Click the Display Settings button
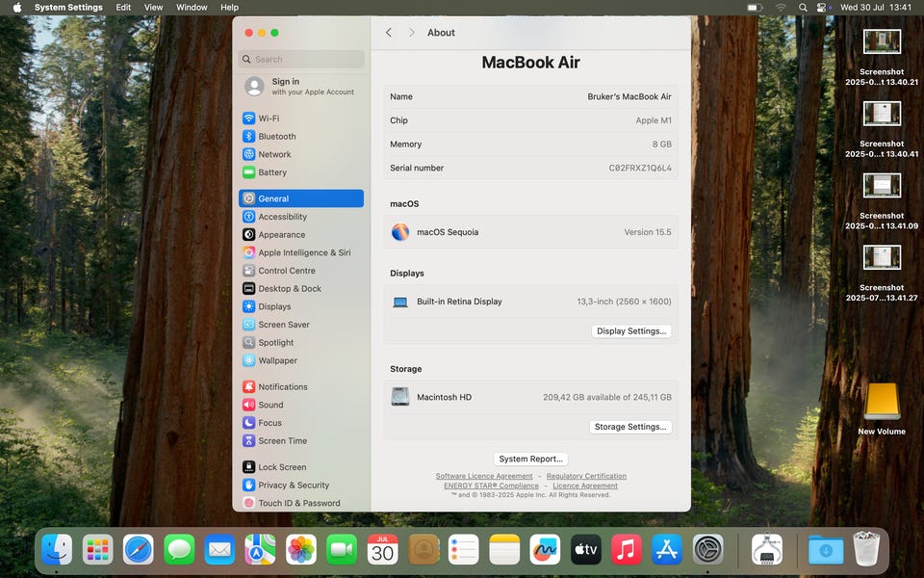Screen dimensions: 924x578 [x=630, y=331]
